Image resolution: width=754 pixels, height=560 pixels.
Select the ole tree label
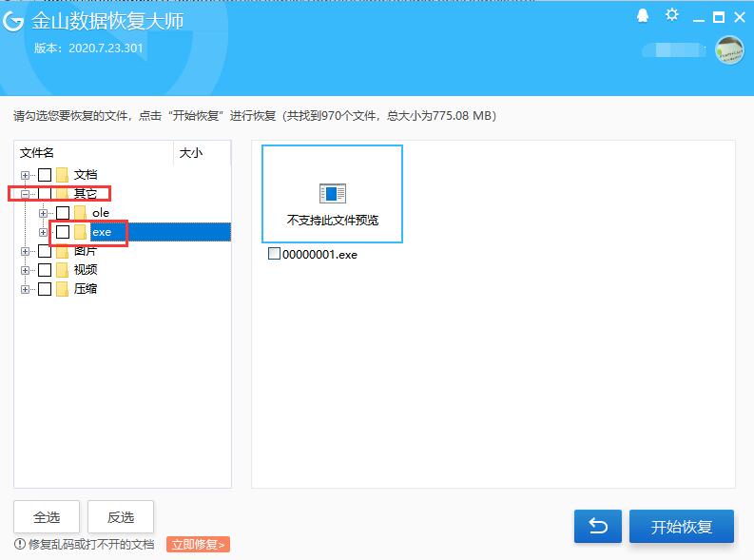101,213
